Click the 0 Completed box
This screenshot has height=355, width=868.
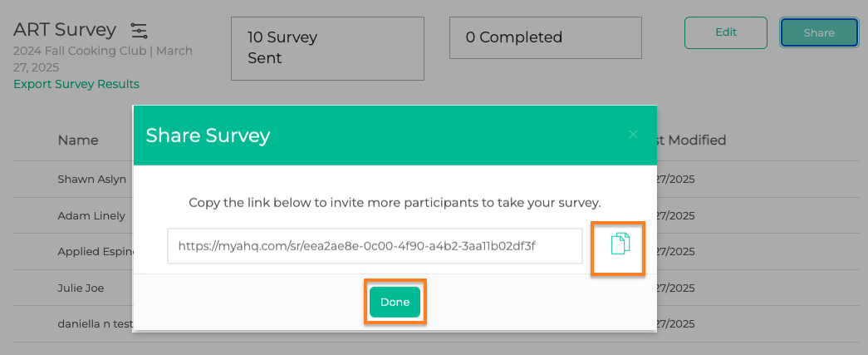[545, 37]
